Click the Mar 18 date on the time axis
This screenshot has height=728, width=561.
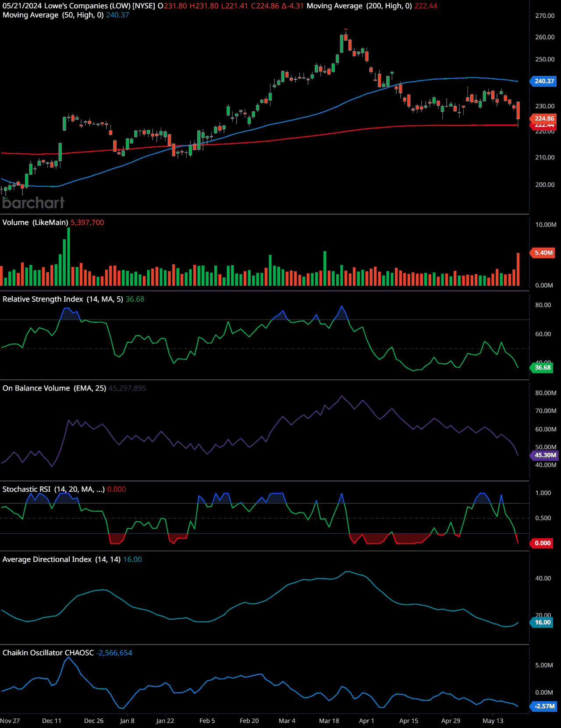pyautogui.click(x=329, y=721)
